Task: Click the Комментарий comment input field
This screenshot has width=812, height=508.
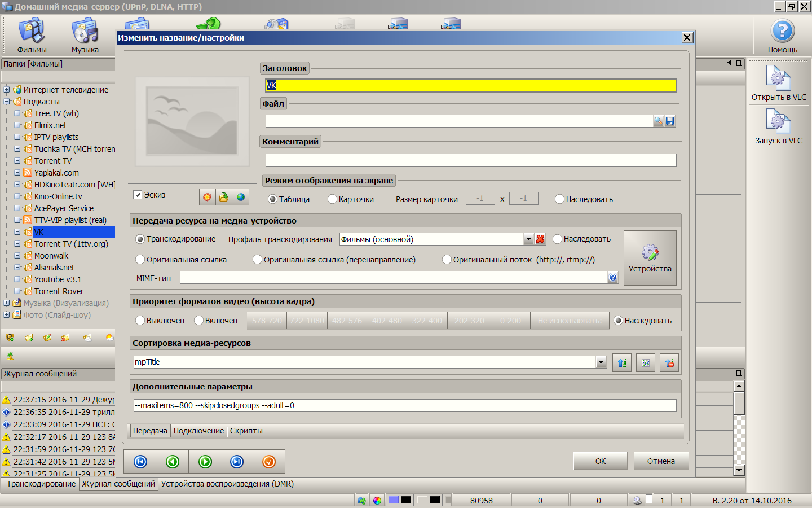Action: point(470,160)
